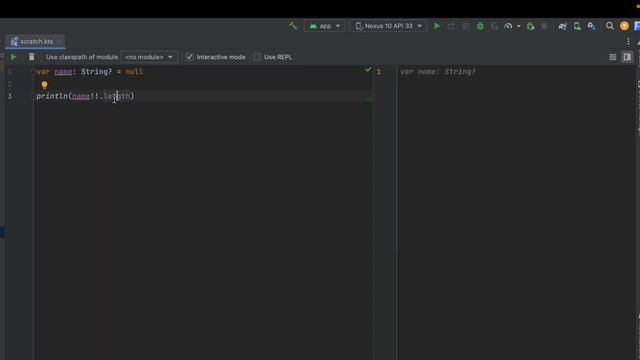Click 'String?' type in line 1 code
The image size is (640, 360).
pyautogui.click(x=96, y=72)
